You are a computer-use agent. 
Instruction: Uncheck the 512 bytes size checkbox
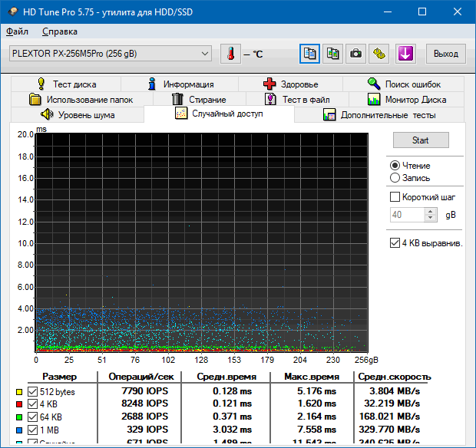pos(32,392)
